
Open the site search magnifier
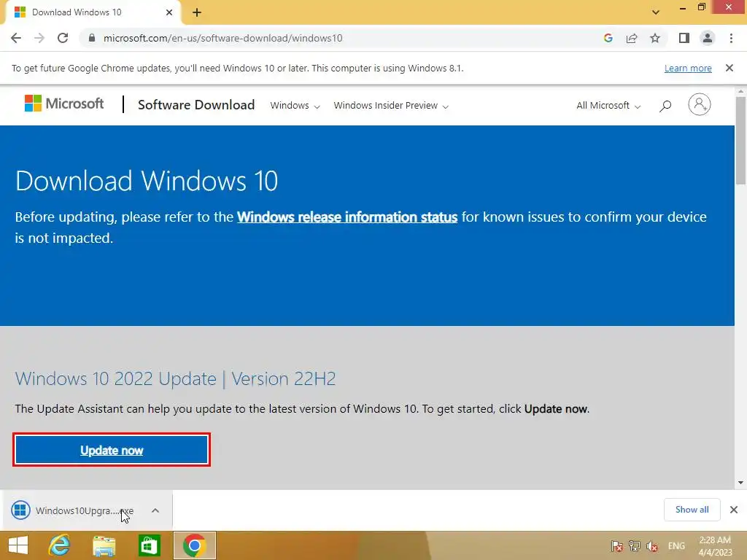pos(665,106)
